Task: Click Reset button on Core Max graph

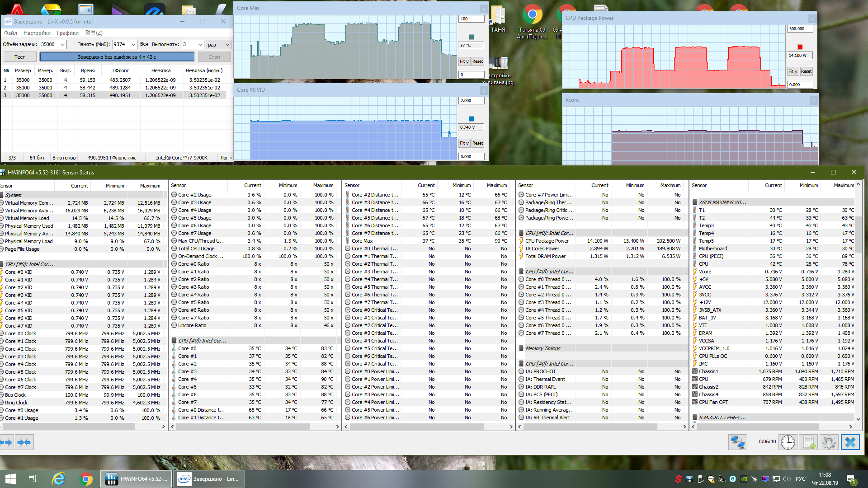Action: coord(477,61)
